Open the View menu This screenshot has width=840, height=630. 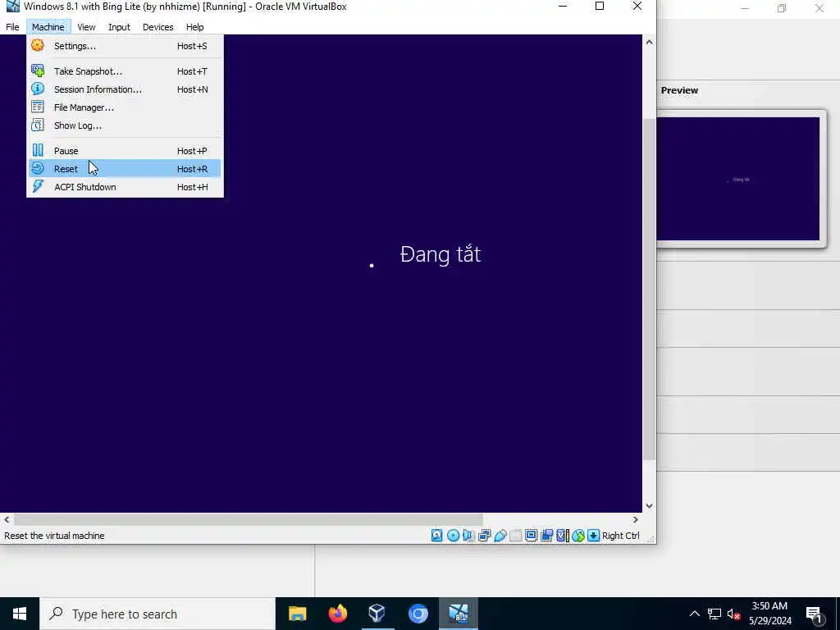tap(86, 27)
